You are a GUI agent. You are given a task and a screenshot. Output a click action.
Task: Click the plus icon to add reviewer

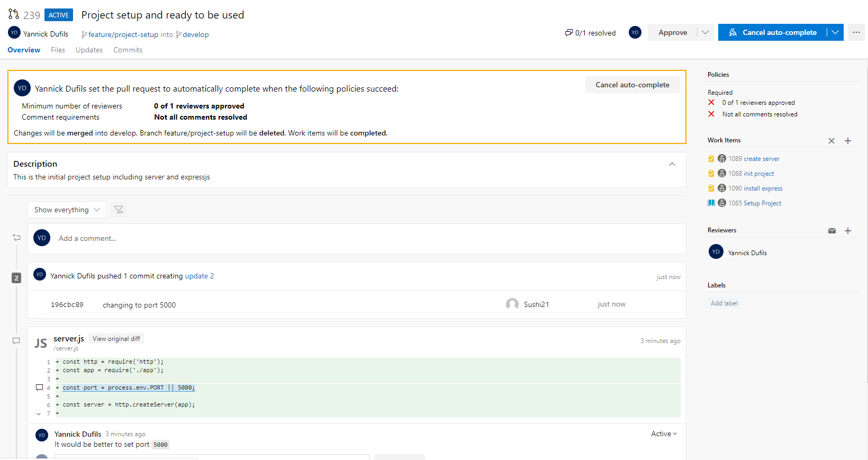tap(848, 231)
